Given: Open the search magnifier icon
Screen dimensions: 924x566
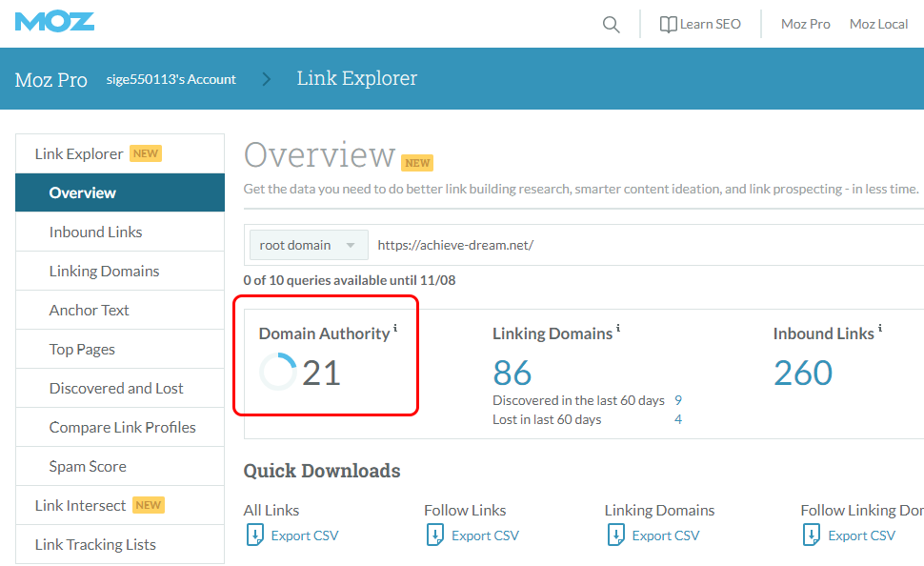Looking at the screenshot, I should [x=612, y=25].
